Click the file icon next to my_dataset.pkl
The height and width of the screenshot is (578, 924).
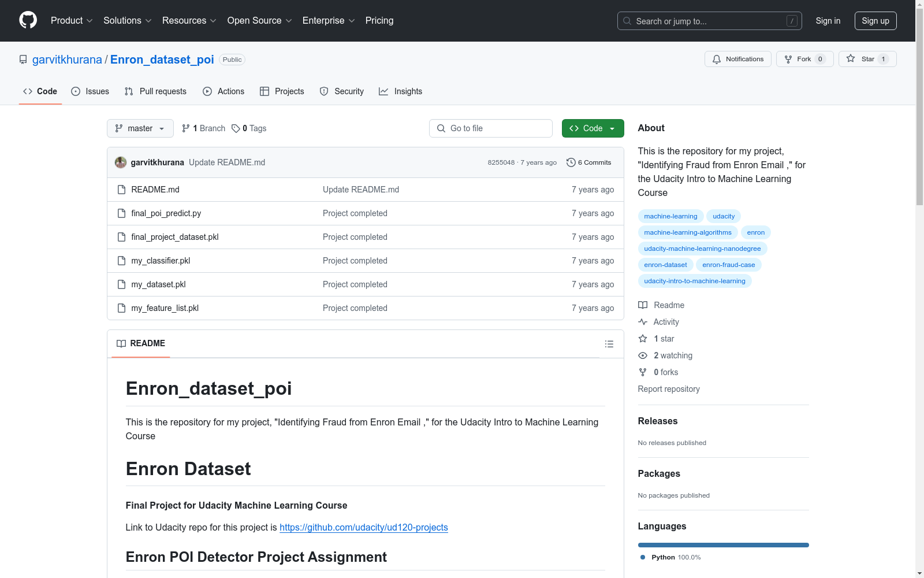pos(121,284)
